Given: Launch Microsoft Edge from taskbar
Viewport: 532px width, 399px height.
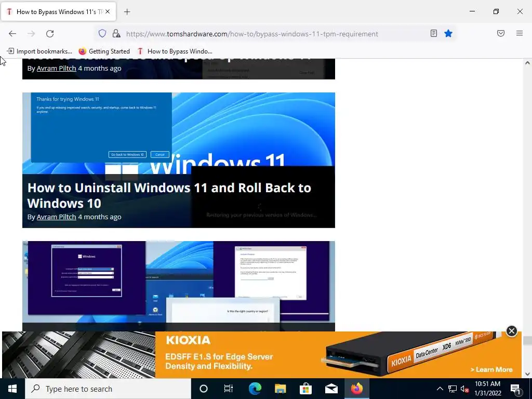Looking at the screenshot, I should (255, 389).
